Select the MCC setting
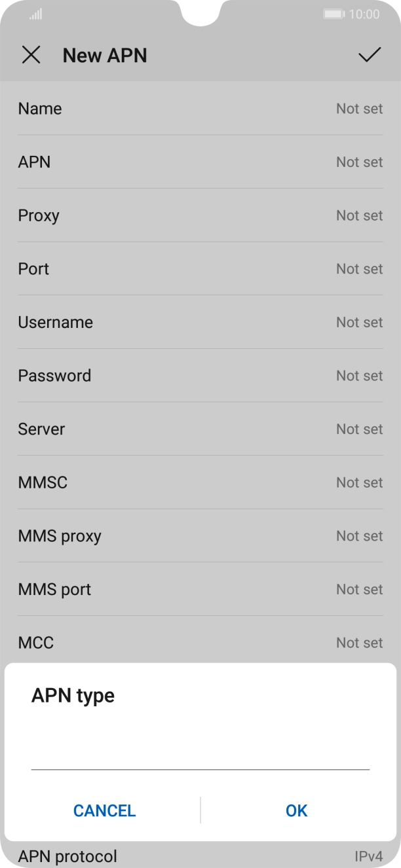 click(200, 642)
